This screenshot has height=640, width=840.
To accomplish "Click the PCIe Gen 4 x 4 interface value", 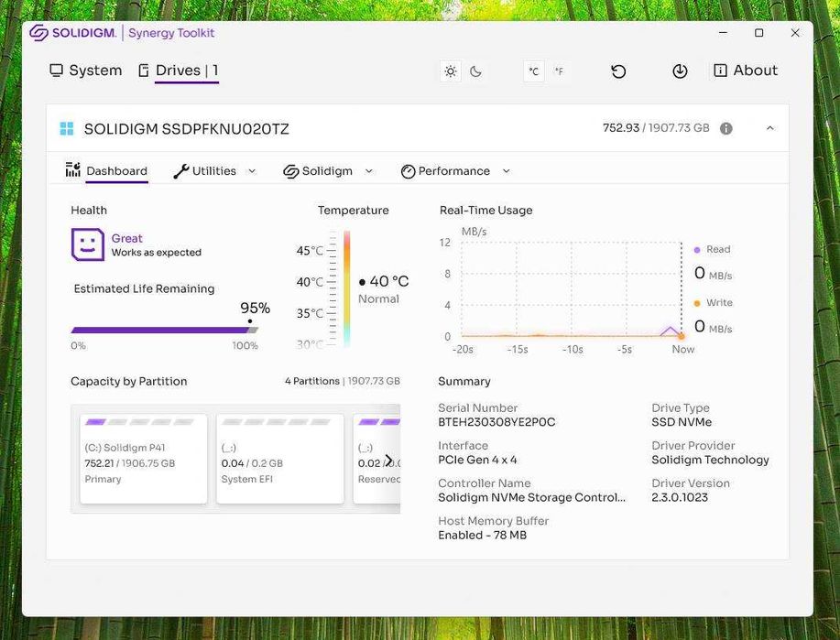I will pyautogui.click(x=477, y=460).
